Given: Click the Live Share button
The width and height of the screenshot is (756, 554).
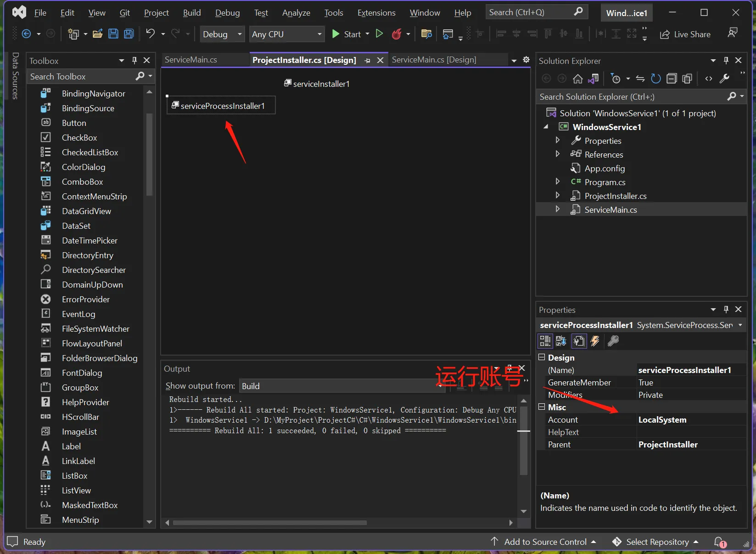Looking at the screenshot, I should pyautogui.click(x=685, y=34).
